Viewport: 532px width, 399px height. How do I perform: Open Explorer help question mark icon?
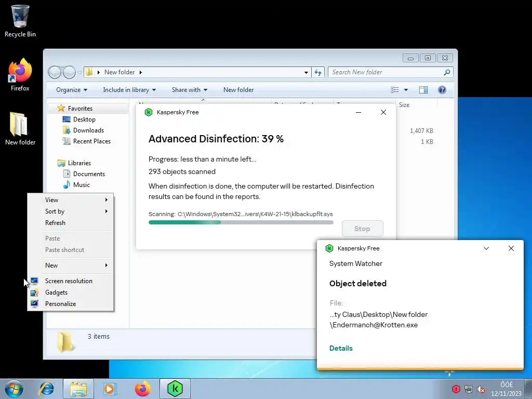pyautogui.click(x=442, y=90)
